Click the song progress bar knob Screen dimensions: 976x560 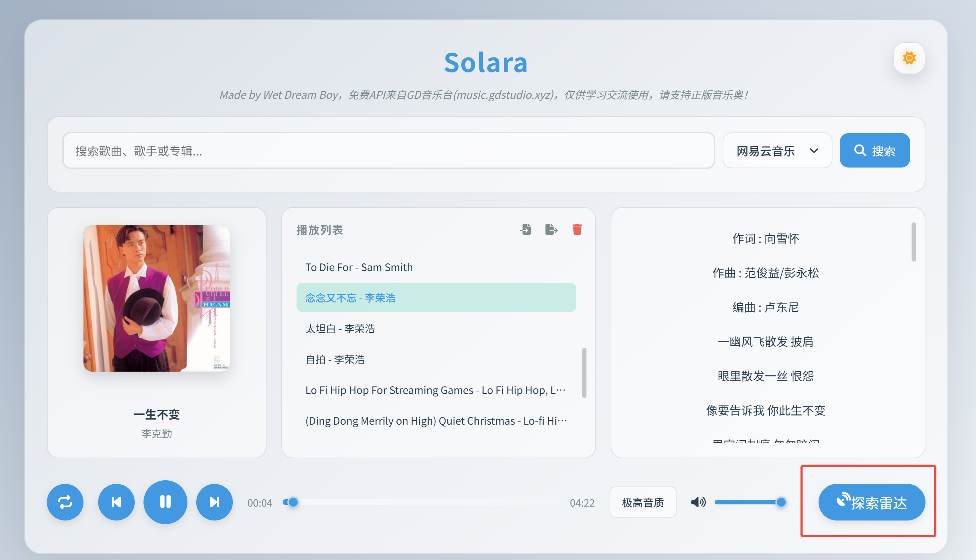click(293, 502)
